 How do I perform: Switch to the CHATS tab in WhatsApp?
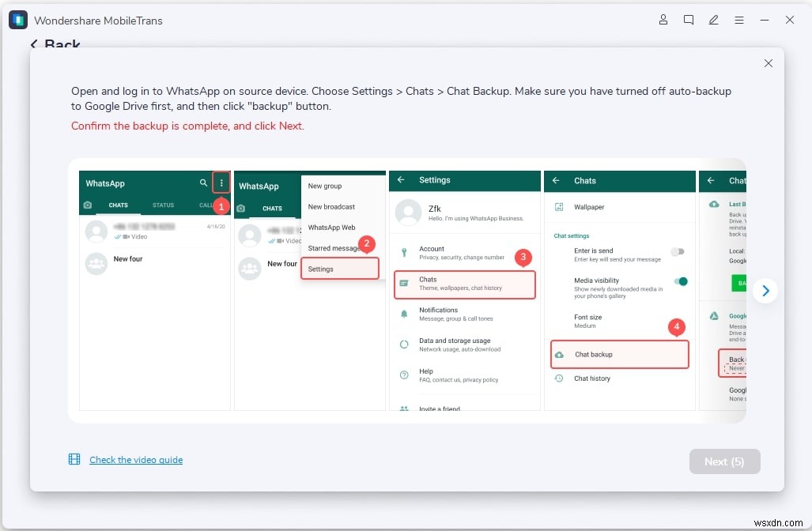pyautogui.click(x=118, y=205)
